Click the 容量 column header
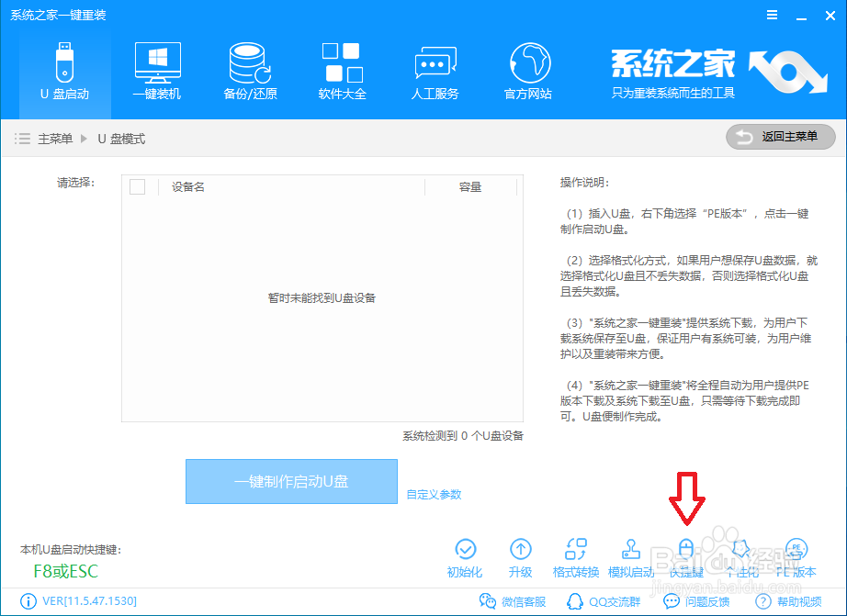Image resolution: width=847 pixels, height=616 pixels. pyautogui.click(x=470, y=186)
